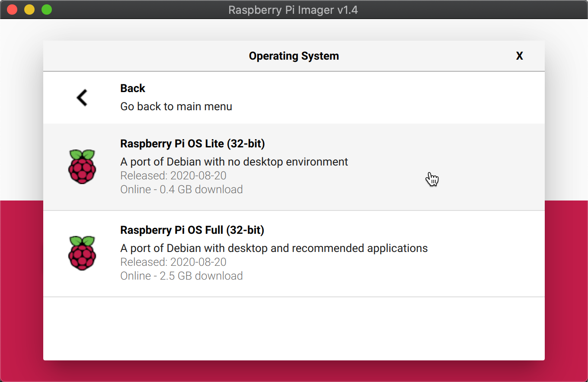Click the 'Operating System' dialog heading

(x=294, y=56)
